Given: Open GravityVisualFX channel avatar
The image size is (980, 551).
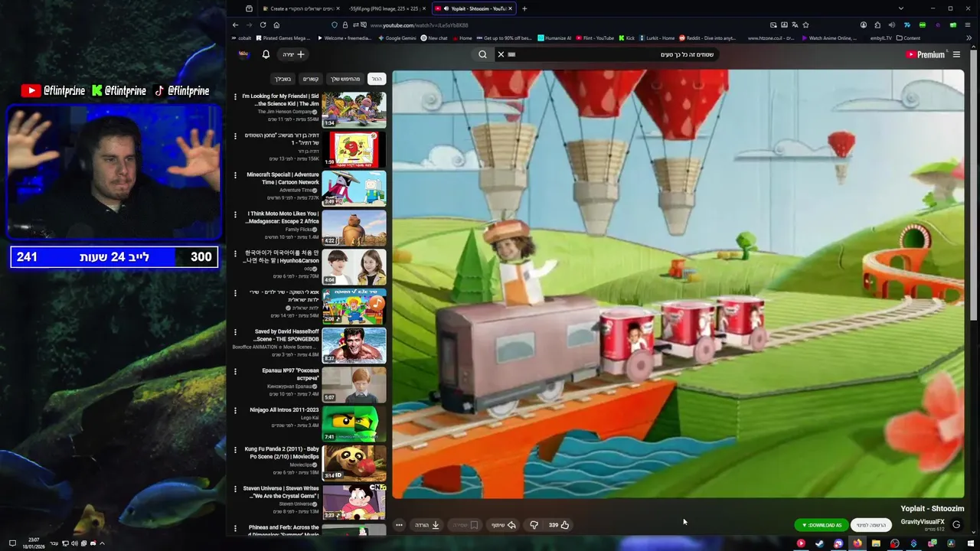Looking at the screenshot, I should click(x=956, y=525).
